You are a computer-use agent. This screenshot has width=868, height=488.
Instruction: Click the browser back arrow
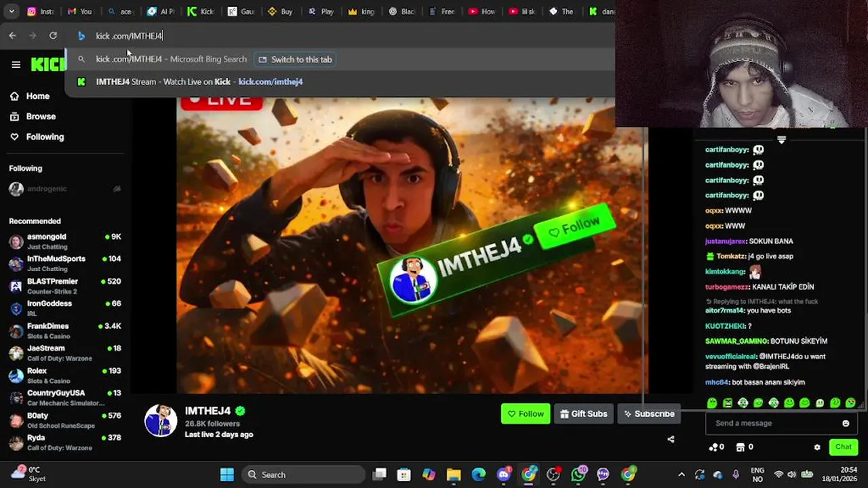[x=12, y=36]
